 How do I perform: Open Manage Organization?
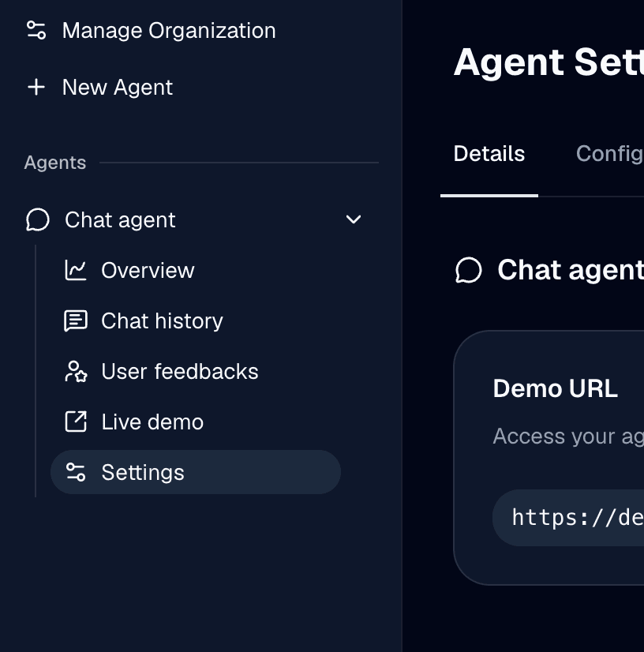169,30
